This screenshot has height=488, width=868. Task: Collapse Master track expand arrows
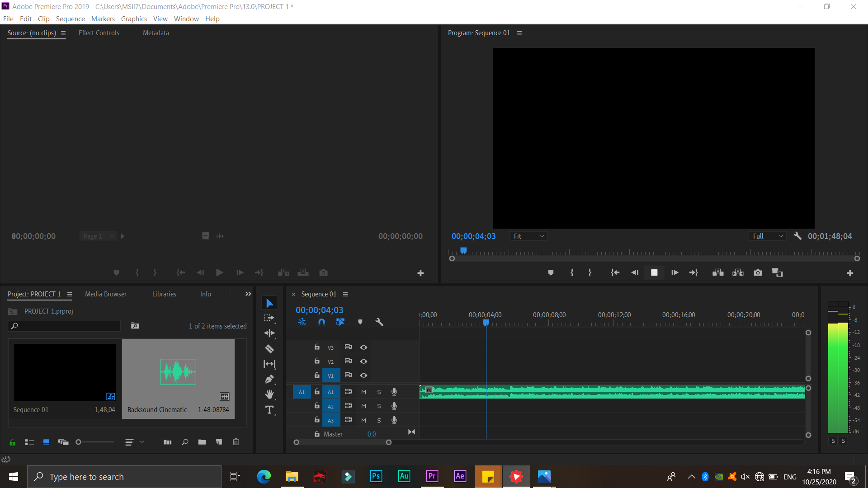[x=411, y=432]
